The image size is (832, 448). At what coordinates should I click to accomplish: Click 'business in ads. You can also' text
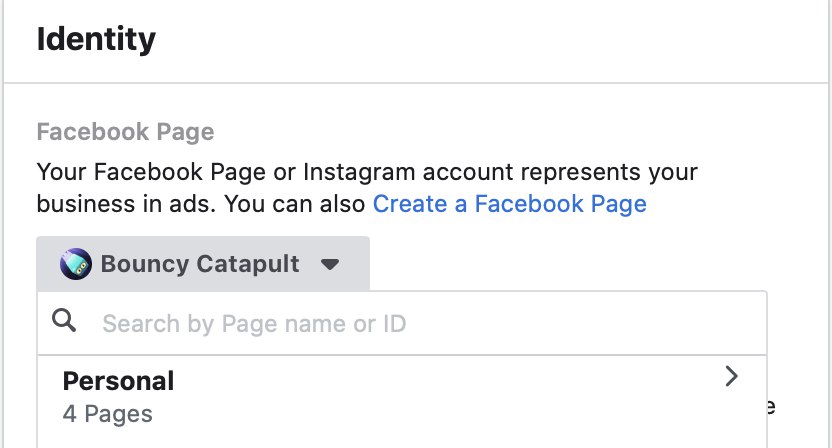(x=201, y=204)
